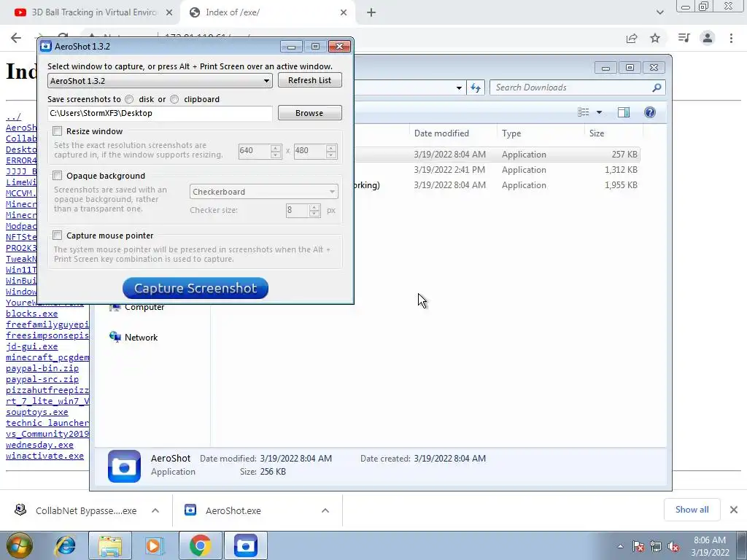Open the souptoys.exe link
Image resolution: width=747 pixels, height=560 pixels.
click(x=37, y=413)
